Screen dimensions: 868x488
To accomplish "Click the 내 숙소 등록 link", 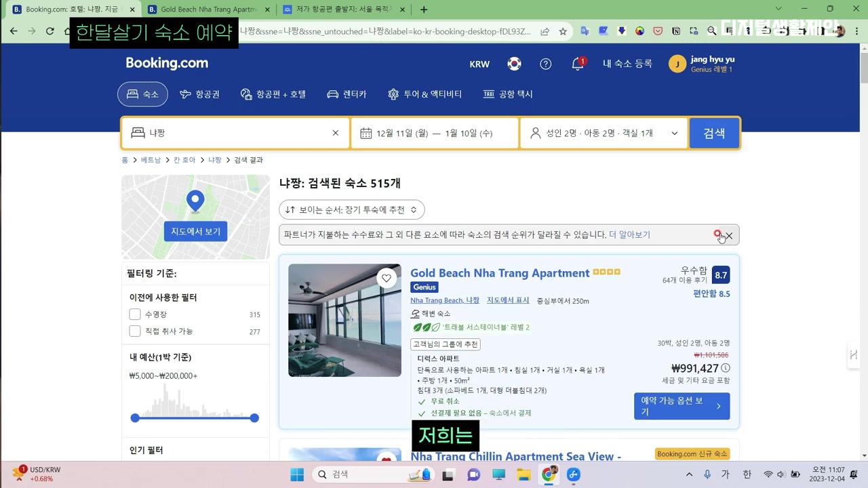I will tap(627, 64).
